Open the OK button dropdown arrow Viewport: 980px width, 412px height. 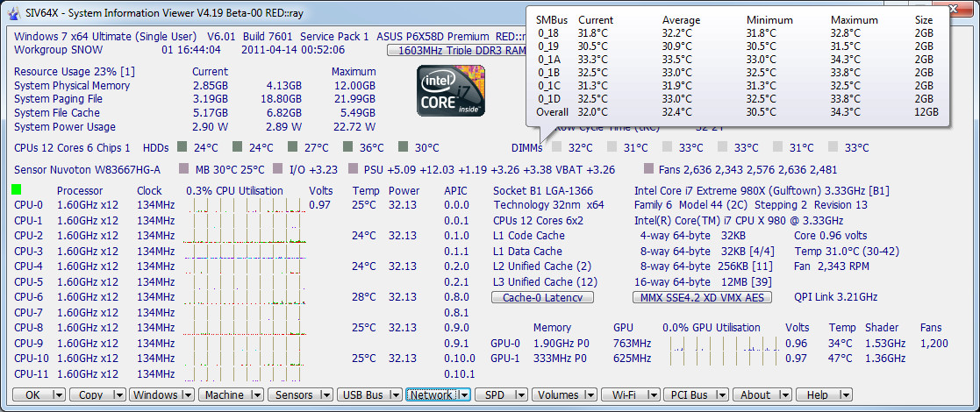pos(58,395)
